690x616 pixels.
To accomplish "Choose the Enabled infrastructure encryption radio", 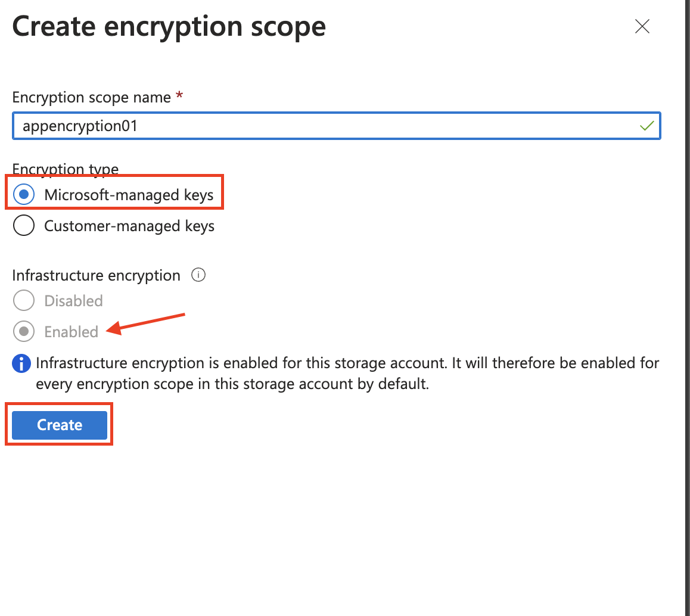I will 24,331.
